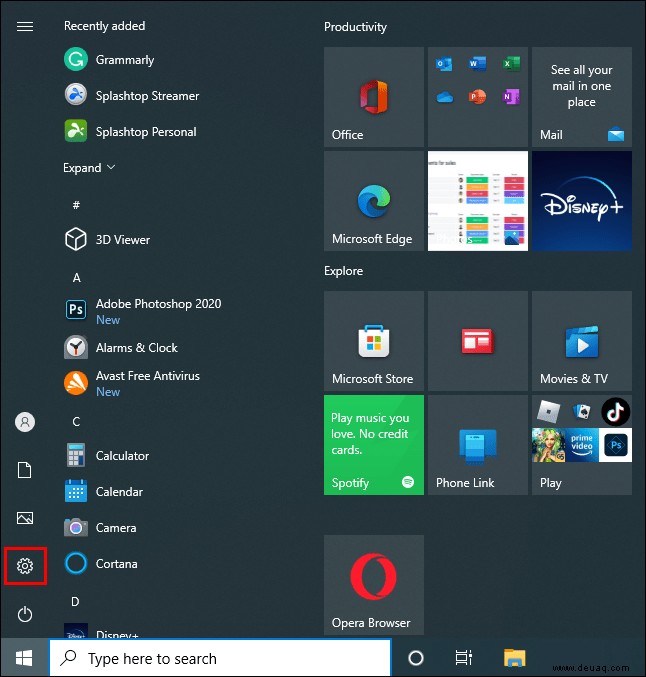Open Task View on the taskbar
Image resolution: width=646 pixels, height=677 pixels.
[x=463, y=658]
